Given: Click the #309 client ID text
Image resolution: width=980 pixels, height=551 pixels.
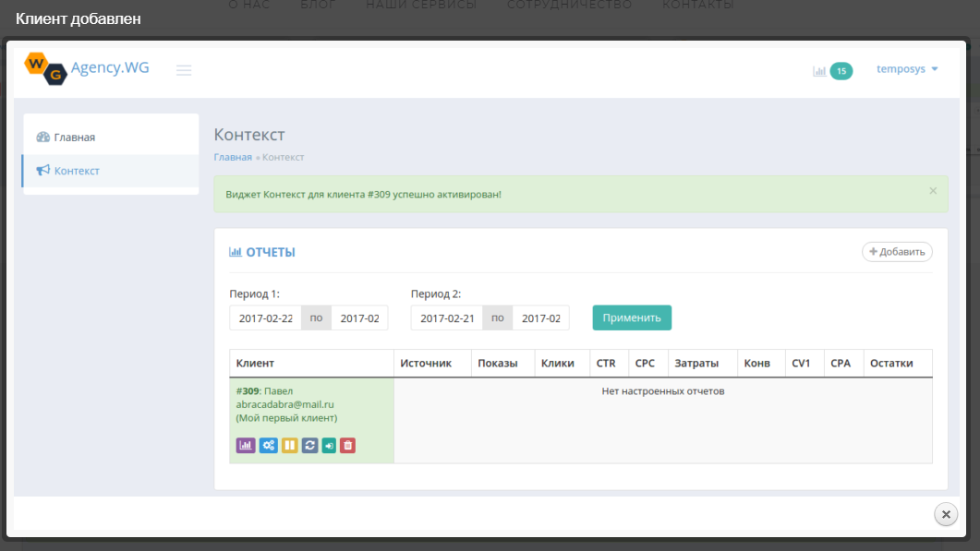Looking at the screenshot, I should (x=248, y=391).
